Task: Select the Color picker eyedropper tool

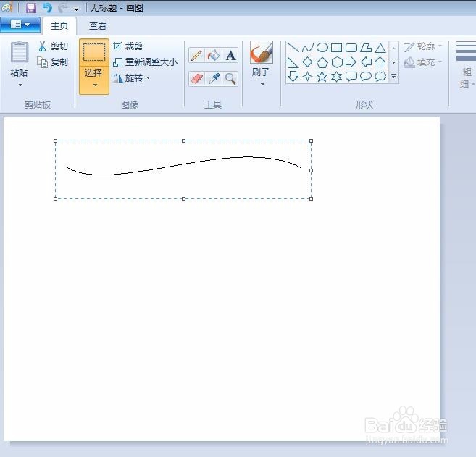Action: point(214,79)
